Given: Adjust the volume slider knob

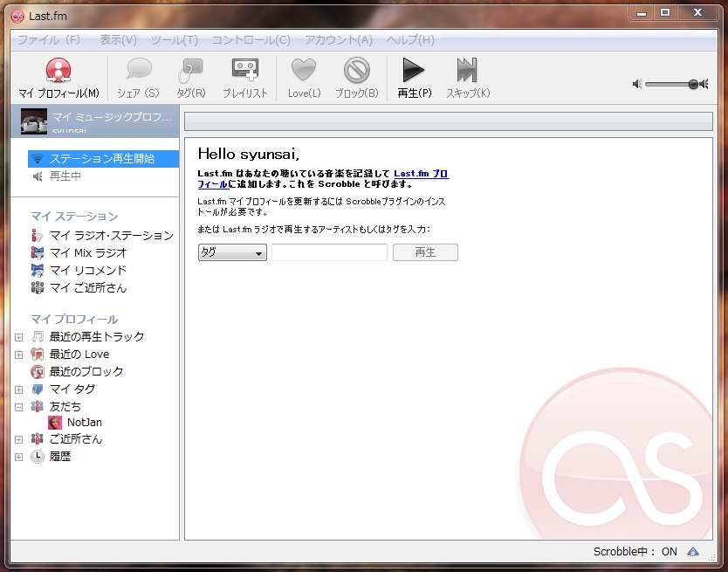Looking at the screenshot, I should tap(693, 84).
